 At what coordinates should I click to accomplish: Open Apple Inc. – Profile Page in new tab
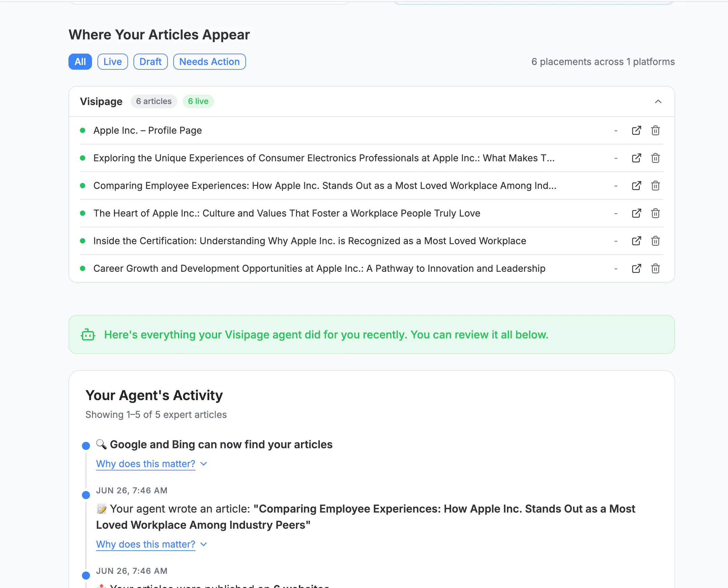636,130
